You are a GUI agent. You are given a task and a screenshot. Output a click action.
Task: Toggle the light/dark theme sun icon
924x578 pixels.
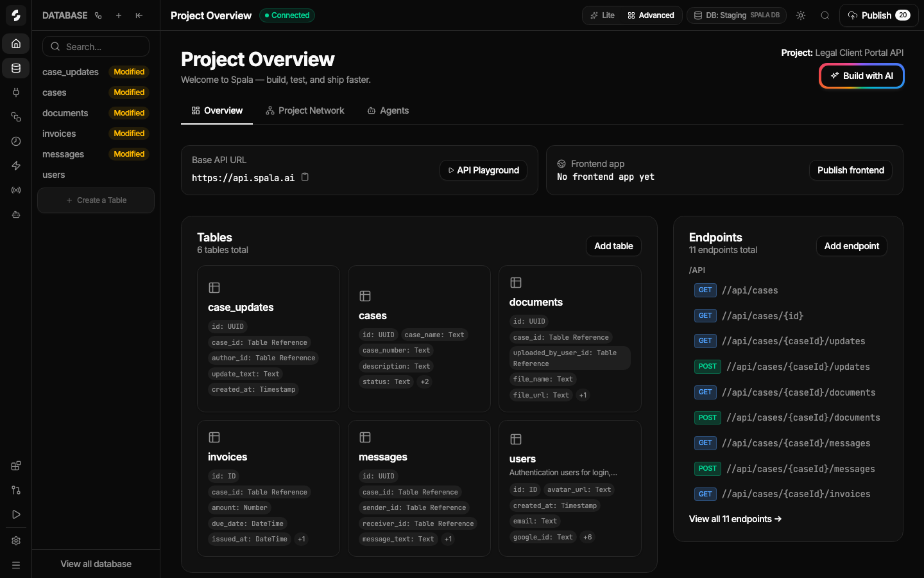tap(801, 15)
